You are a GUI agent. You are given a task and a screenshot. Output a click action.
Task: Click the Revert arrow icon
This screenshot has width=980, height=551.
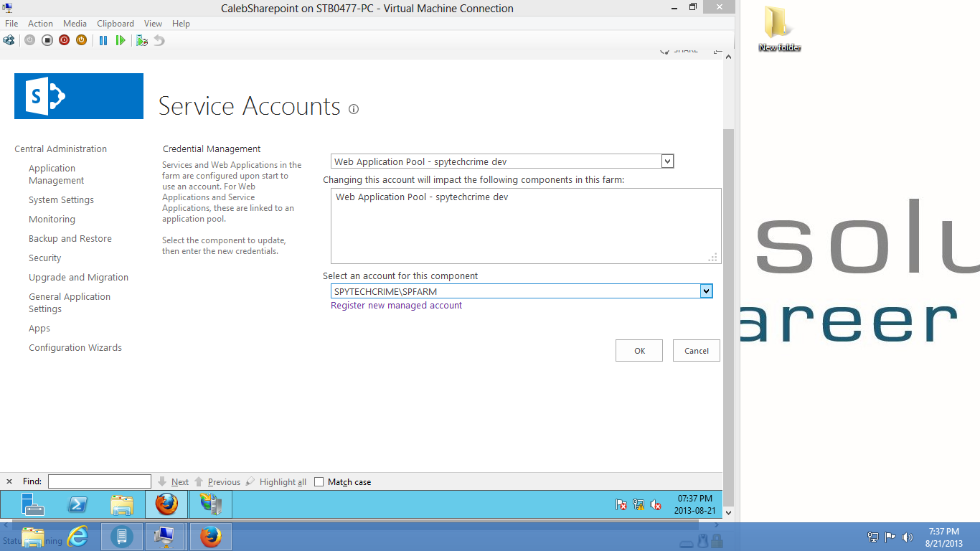point(159,40)
